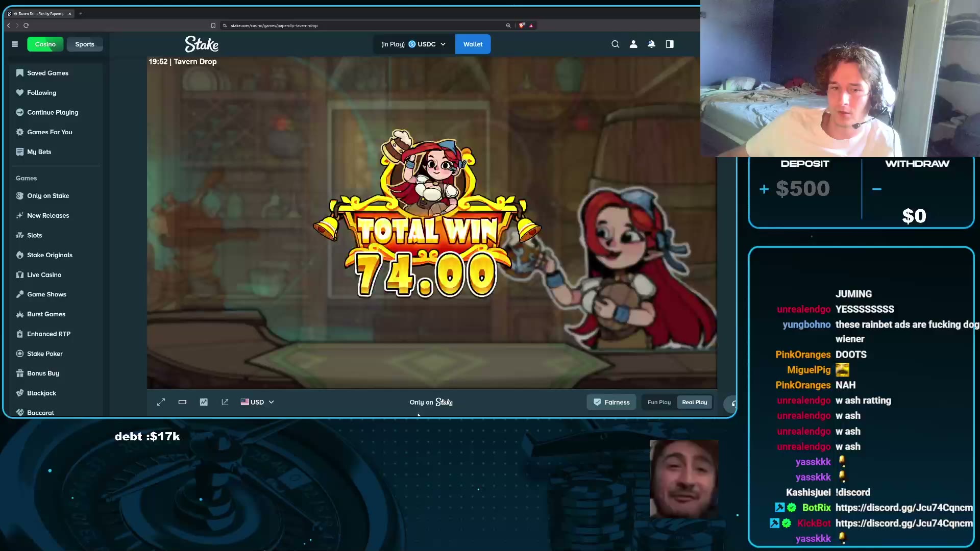Switch to the Casino section
Screen dimensions: 980x551
click(45, 44)
